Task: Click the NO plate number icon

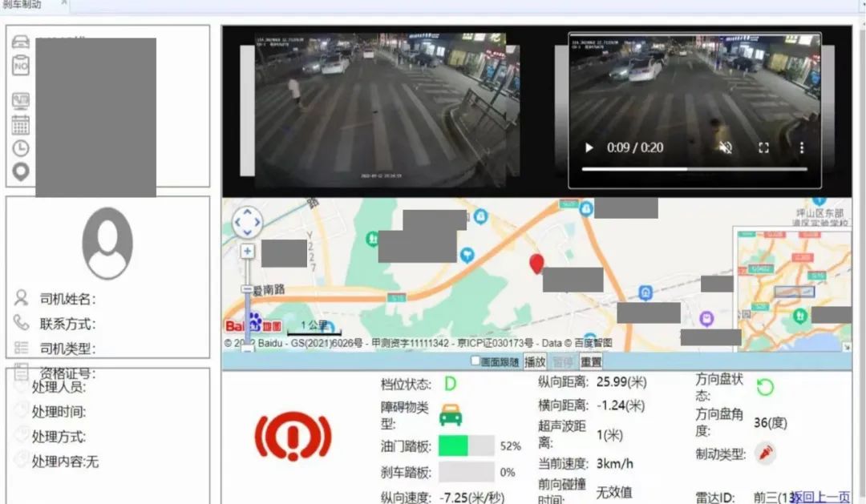Action: pyautogui.click(x=21, y=65)
